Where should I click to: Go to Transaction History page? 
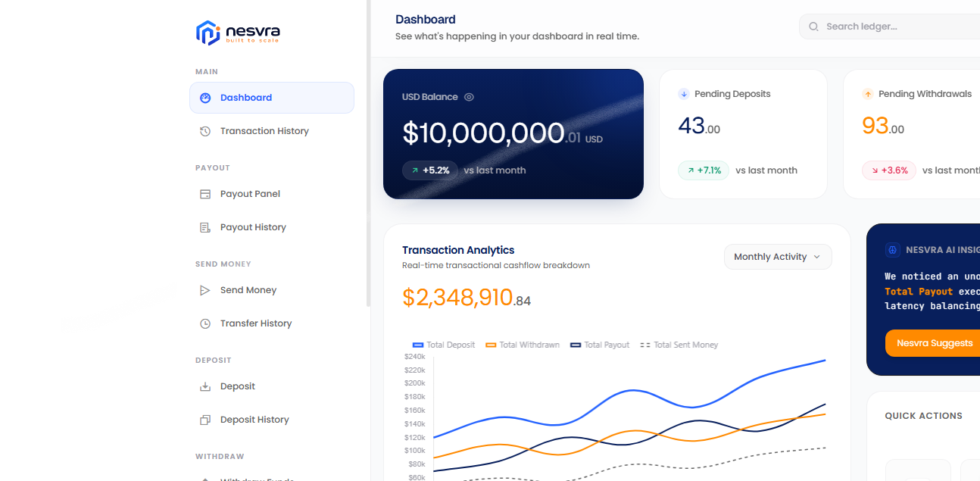[272, 131]
